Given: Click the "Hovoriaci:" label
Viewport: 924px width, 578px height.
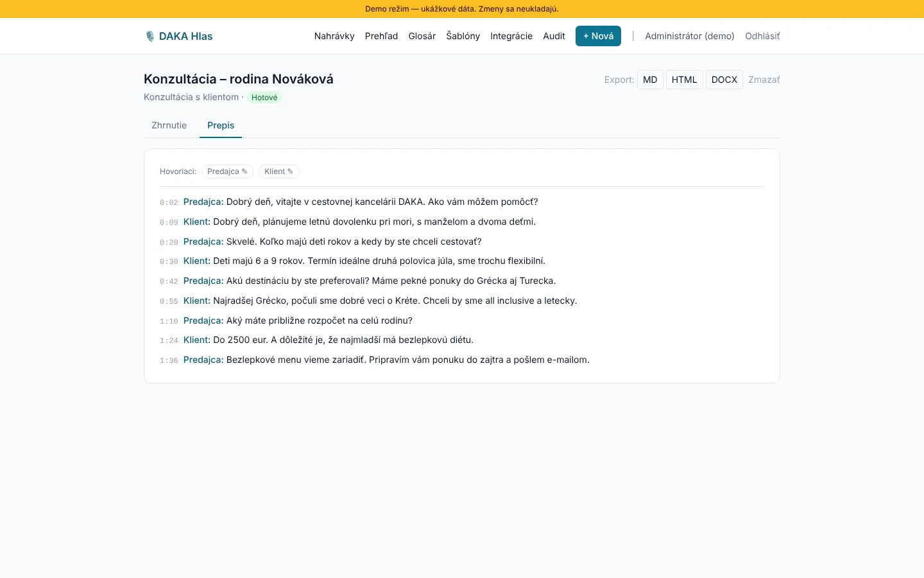Looking at the screenshot, I should click(178, 171).
